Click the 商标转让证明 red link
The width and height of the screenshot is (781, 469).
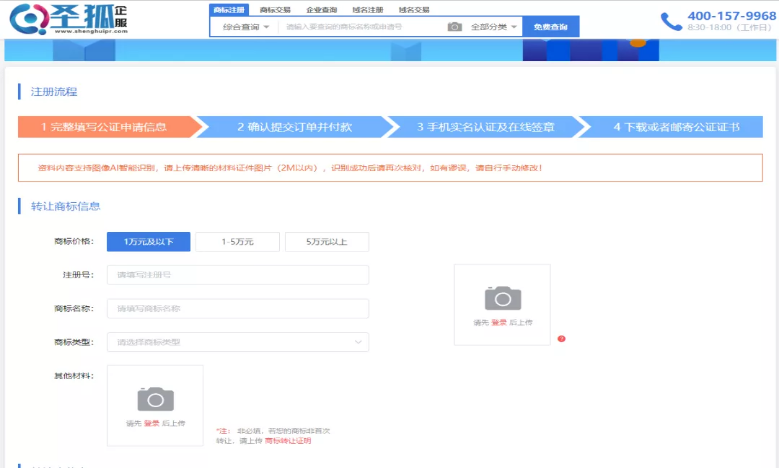pyautogui.click(x=288, y=440)
